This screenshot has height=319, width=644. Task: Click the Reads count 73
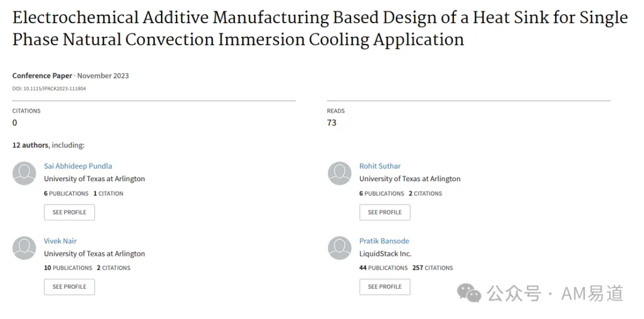332,123
